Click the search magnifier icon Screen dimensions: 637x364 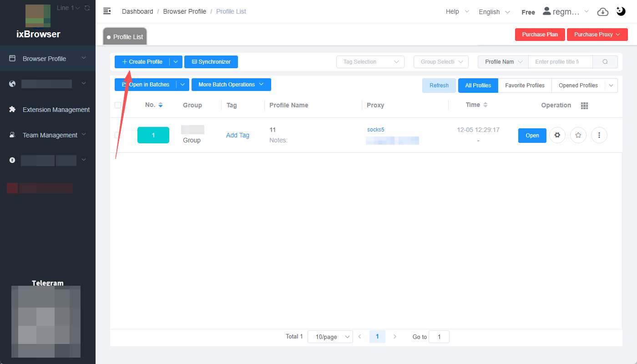[605, 62]
